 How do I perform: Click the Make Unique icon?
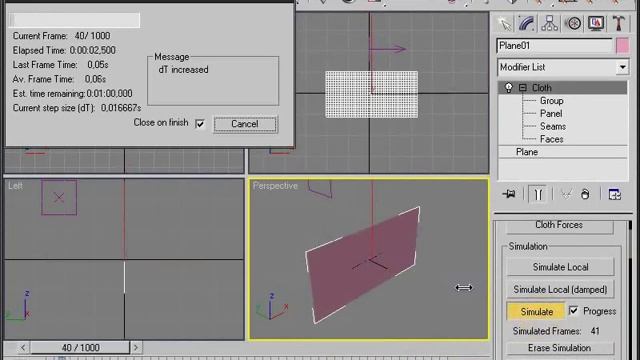566,194
